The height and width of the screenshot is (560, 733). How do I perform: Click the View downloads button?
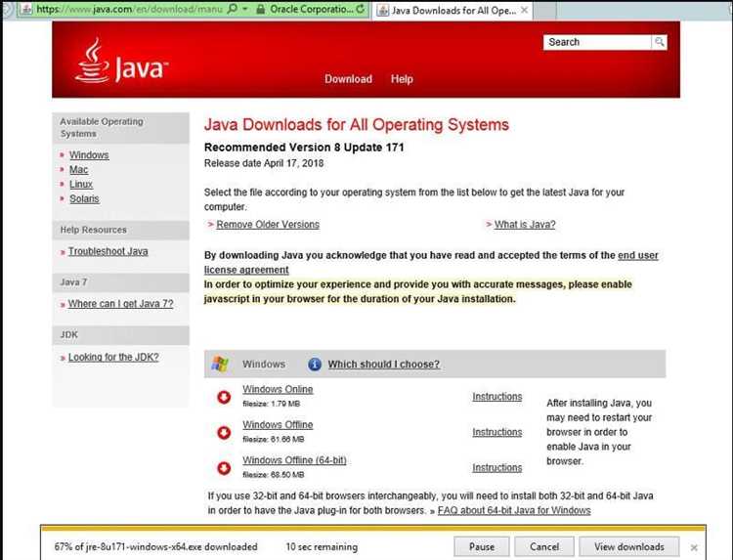[628, 546]
